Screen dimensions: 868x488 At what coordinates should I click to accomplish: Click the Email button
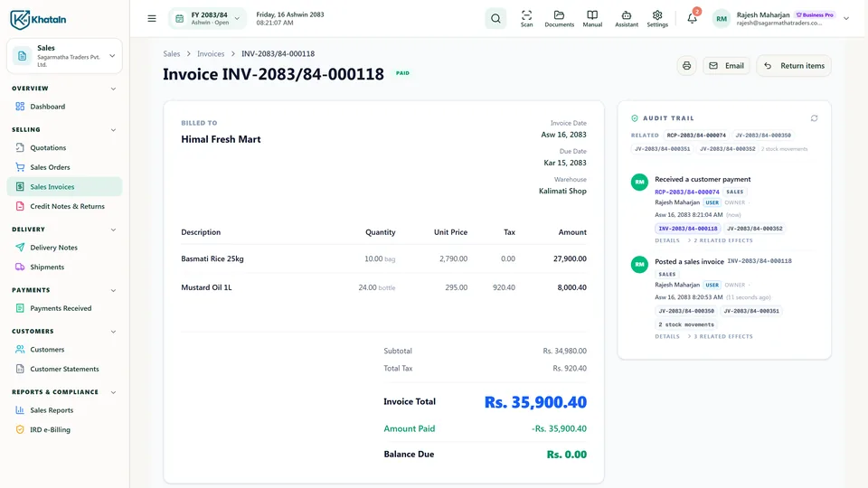point(726,66)
